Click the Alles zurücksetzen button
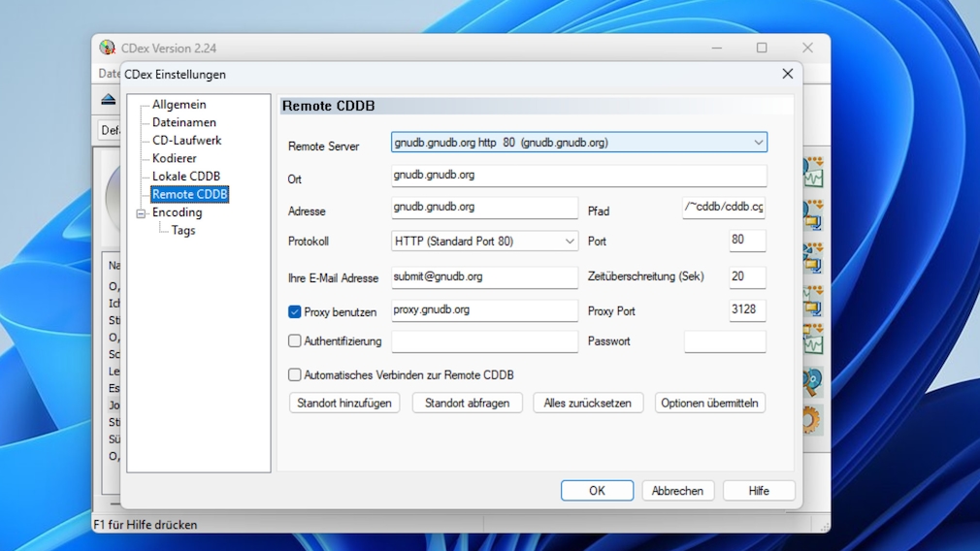 point(588,403)
